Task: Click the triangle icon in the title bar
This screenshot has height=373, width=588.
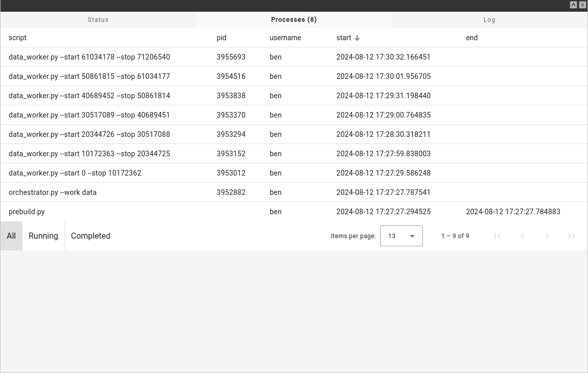Action: (x=573, y=5)
